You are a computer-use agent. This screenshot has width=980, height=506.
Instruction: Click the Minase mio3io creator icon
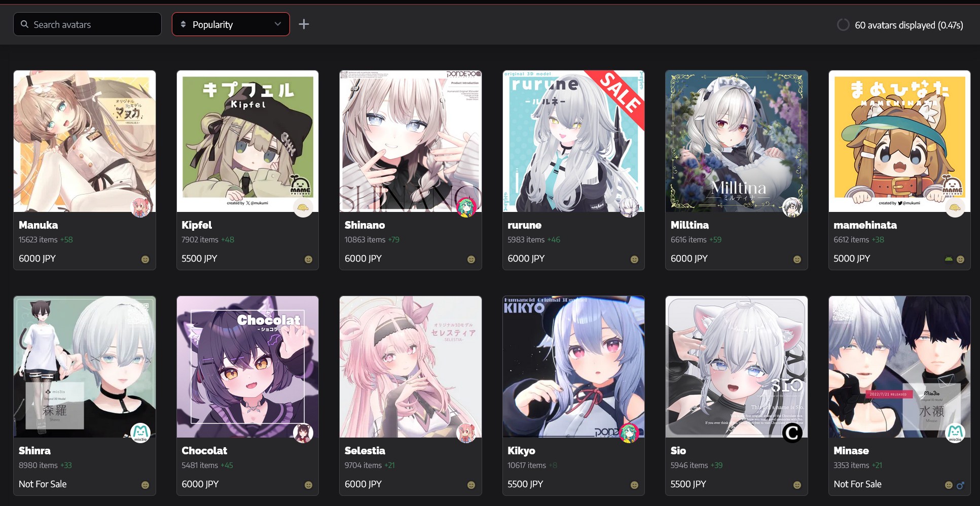click(x=955, y=433)
